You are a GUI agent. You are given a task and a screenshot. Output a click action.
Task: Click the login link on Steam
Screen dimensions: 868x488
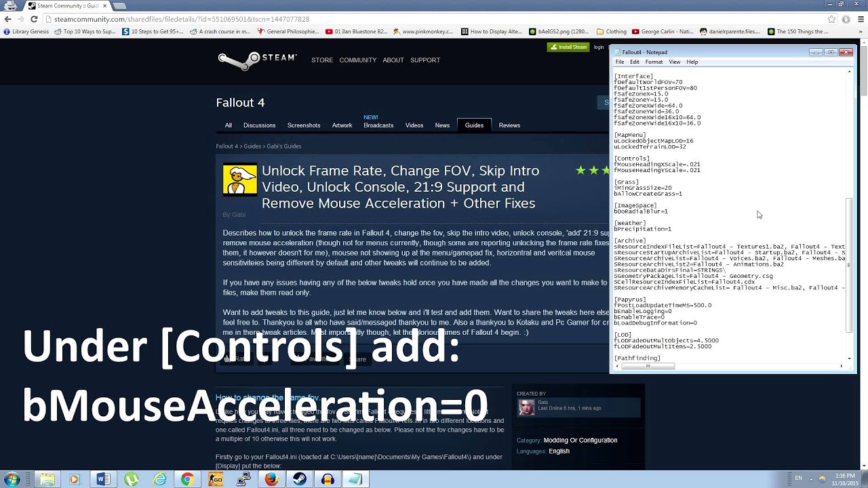point(599,47)
